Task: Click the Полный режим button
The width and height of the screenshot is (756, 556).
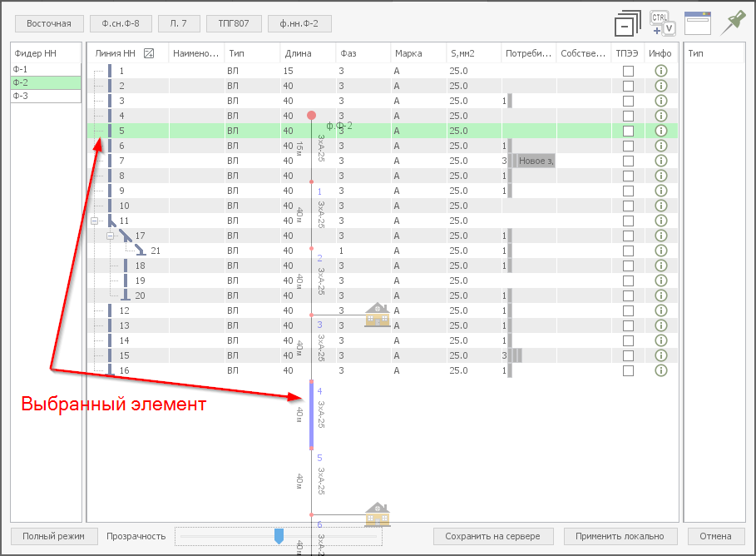Action: (53, 536)
